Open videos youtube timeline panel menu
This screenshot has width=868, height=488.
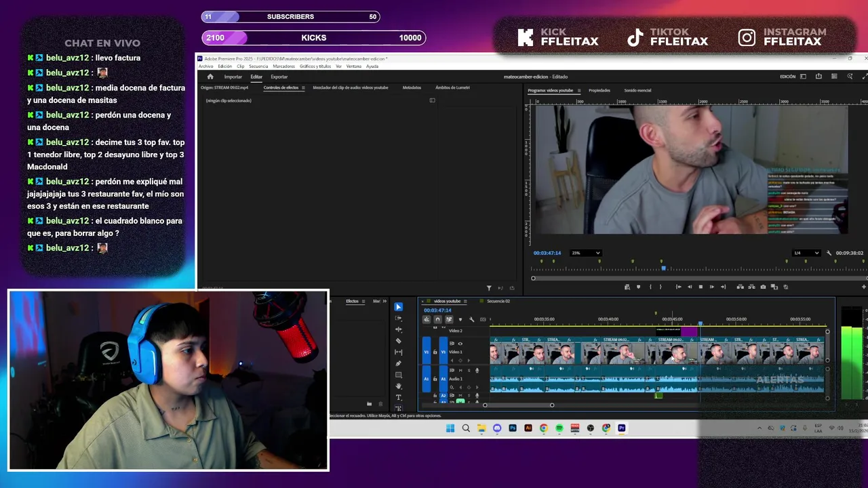pyautogui.click(x=465, y=301)
